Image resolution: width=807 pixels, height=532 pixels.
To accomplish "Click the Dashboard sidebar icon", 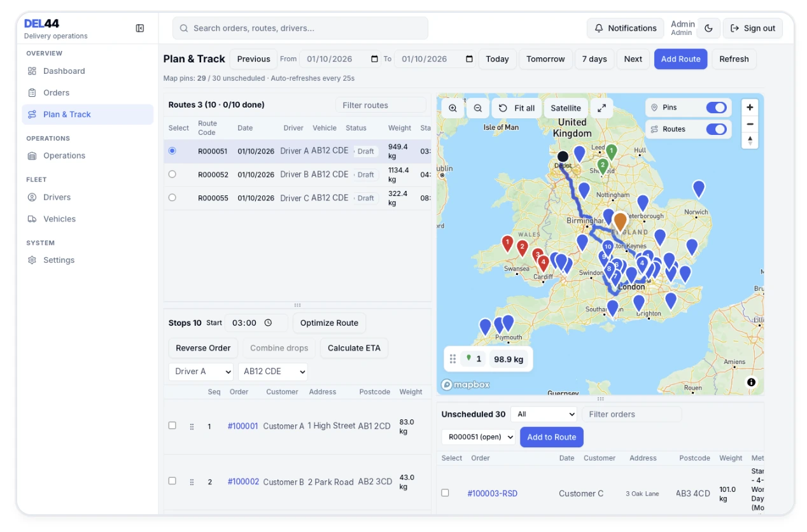I will click(32, 71).
